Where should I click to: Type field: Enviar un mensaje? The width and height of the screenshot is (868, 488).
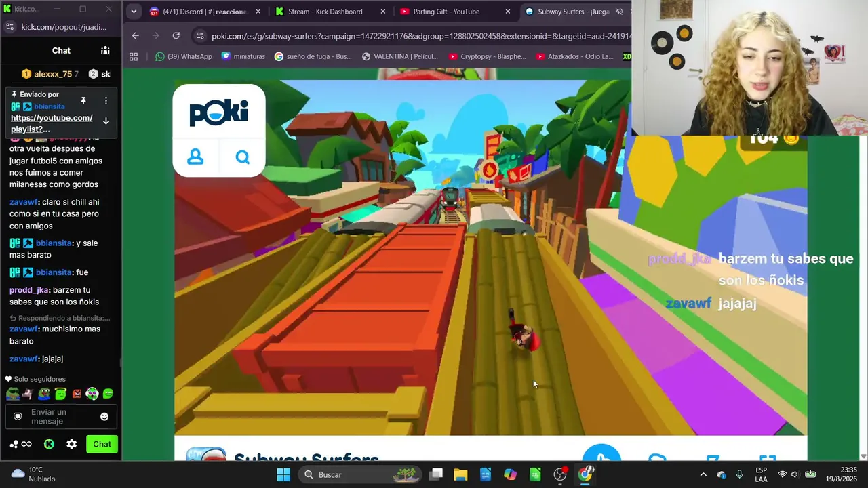[x=61, y=416]
